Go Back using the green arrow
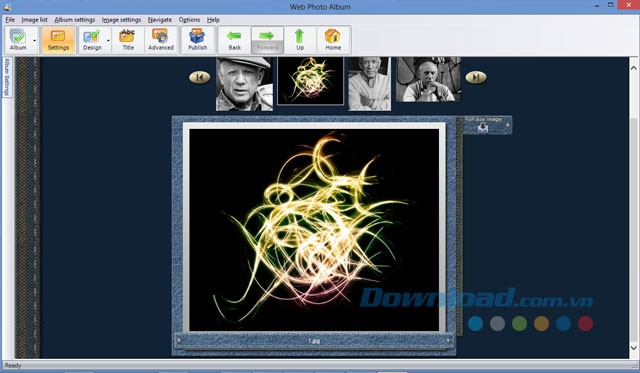The height and width of the screenshot is (373, 640). point(234,40)
